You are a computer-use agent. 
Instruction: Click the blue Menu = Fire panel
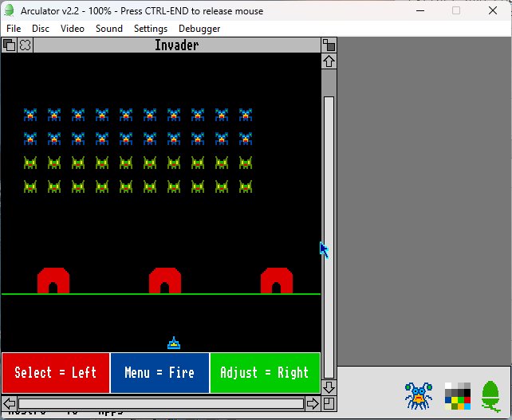click(x=160, y=373)
